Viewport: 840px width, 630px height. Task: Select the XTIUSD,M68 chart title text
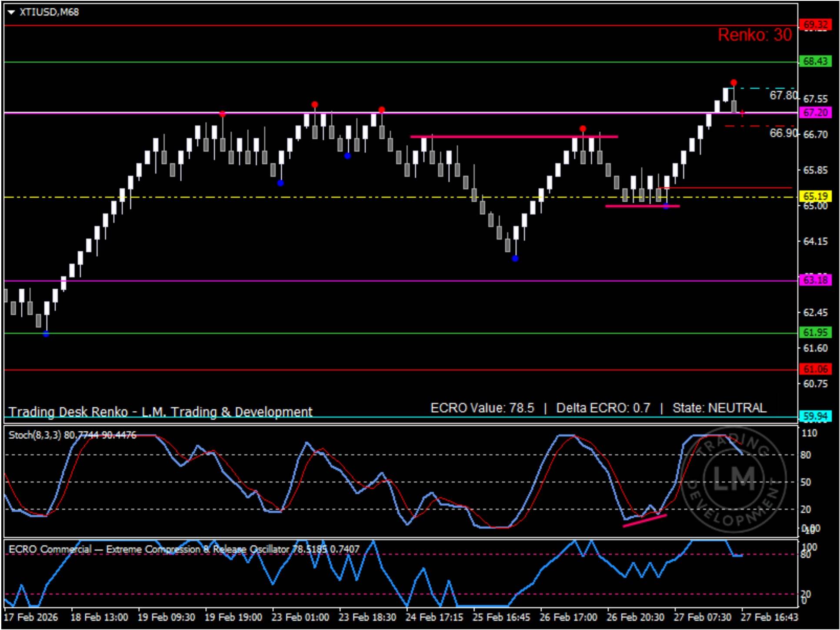[49, 12]
